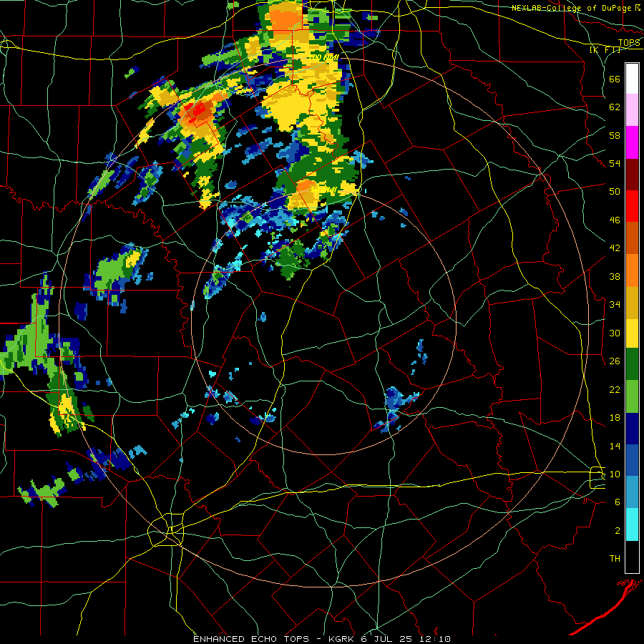Pick the light green legend swatch
Viewport: 644px width, 644px height.
pyautogui.click(x=632, y=396)
